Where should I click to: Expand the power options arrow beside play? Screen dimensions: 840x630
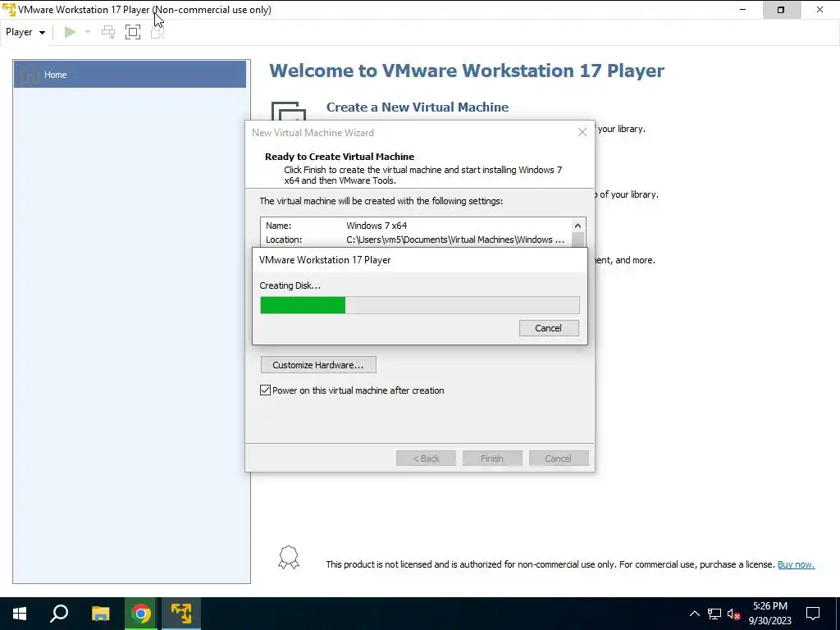click(x=88, y=32)
